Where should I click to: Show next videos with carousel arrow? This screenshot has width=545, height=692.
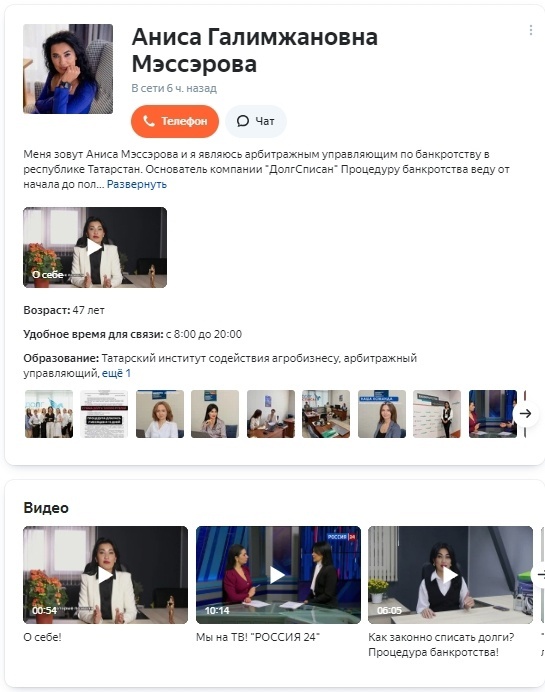540,575
